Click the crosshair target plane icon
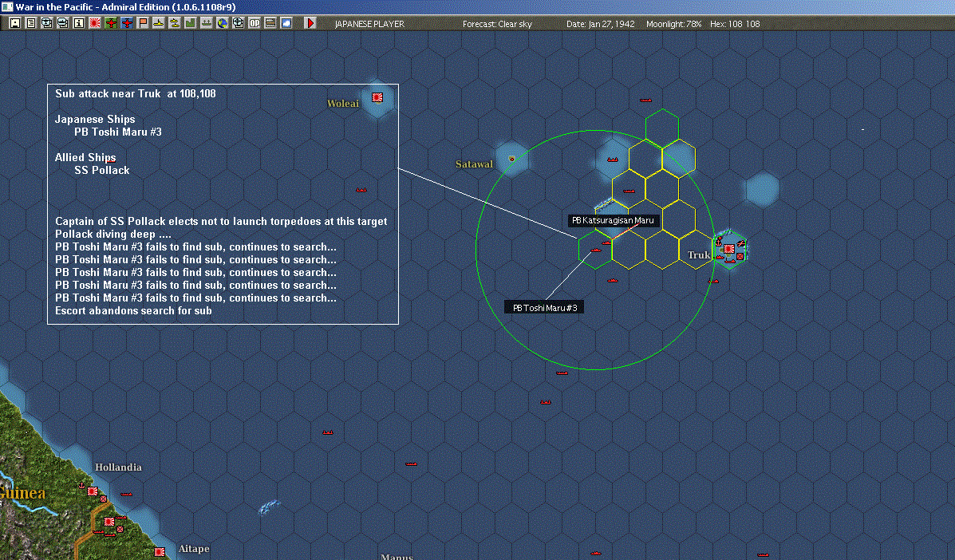 point(238,23)
